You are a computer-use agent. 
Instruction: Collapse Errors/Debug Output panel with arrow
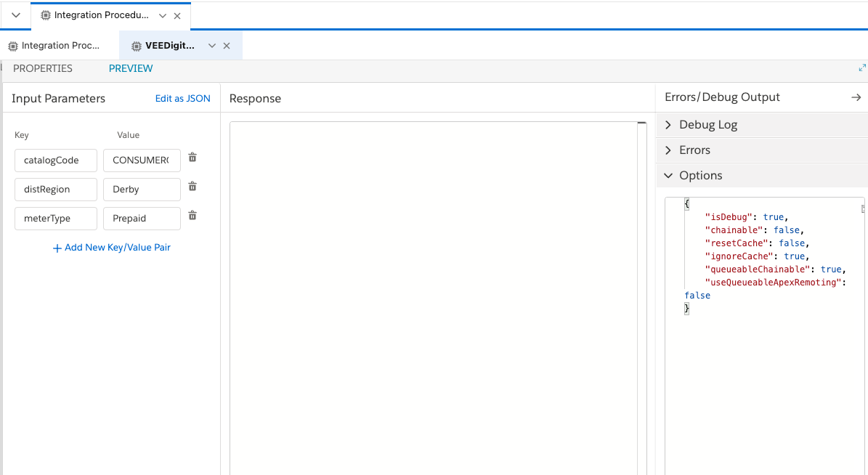(x=856, y=97)
